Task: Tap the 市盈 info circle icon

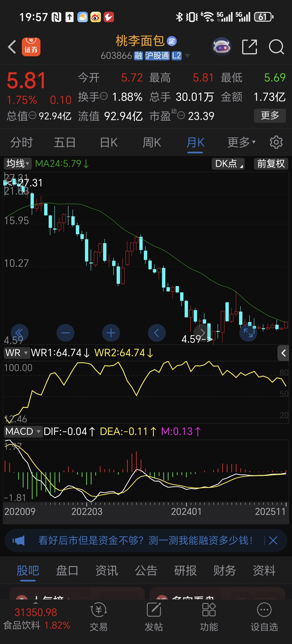Action: [x=181, y=115]
